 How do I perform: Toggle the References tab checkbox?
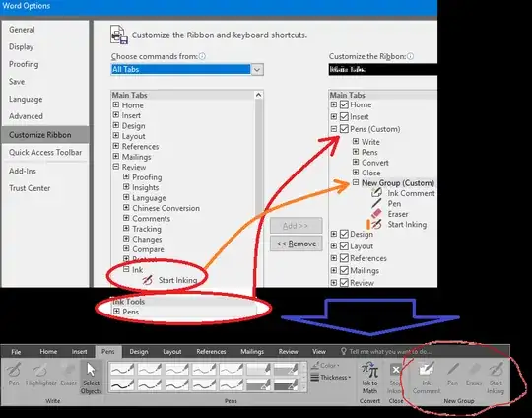344,258
